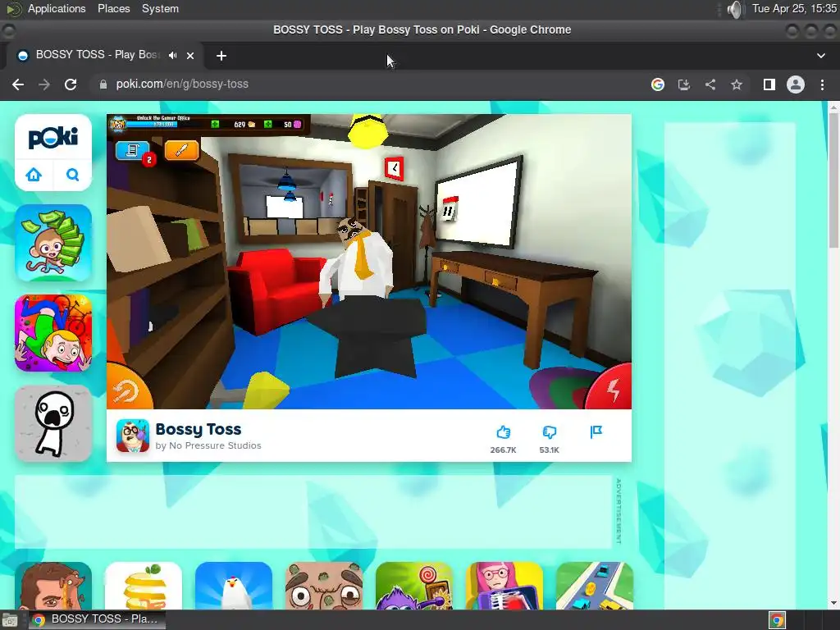Open the pink-haired girl game thumbnail
Image resolution: width=840 pixels, height=630 pixels.
pyautogui.click(x=504, y=586)
